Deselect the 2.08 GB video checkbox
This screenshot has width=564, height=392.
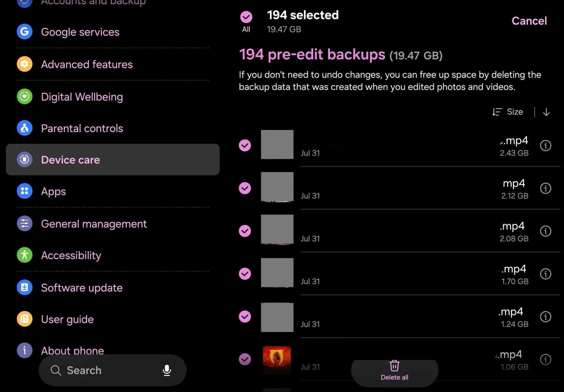tap(245, 231)
